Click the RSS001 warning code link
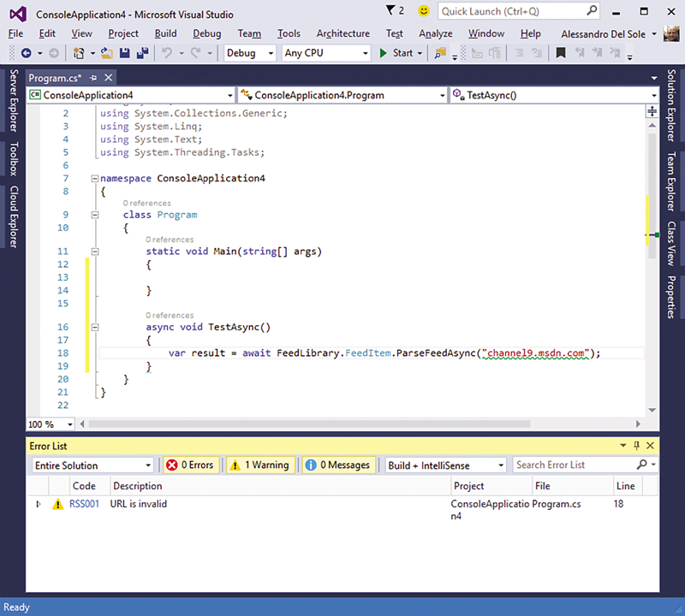The height and width of the screenshot is (616, 685). [84, 504]
